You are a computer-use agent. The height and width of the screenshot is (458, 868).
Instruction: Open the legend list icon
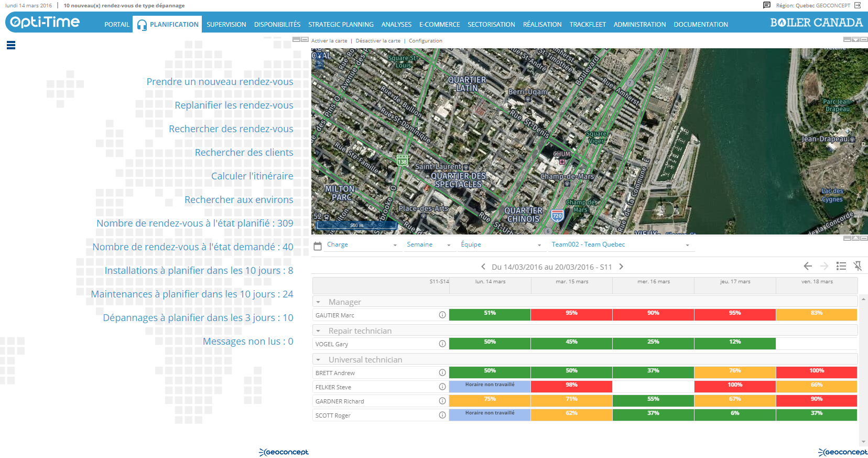tap(841, 266)
